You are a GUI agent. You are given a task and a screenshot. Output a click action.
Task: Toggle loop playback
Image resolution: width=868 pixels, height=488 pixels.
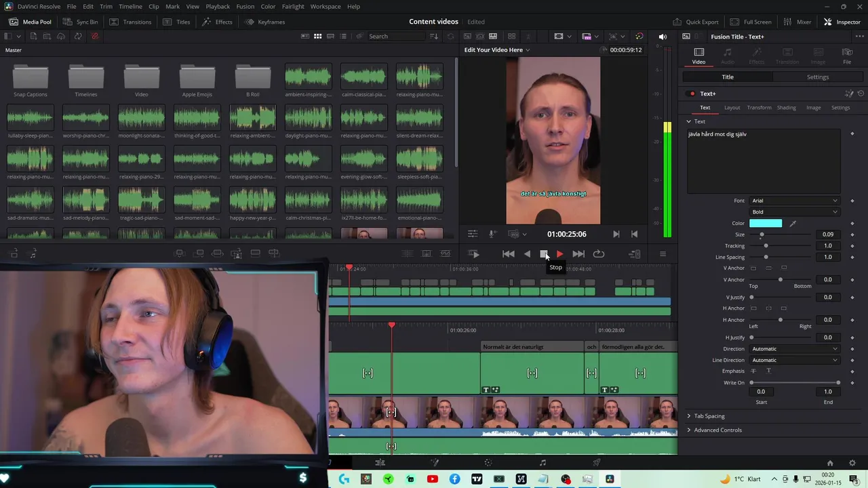click(599, 253)
